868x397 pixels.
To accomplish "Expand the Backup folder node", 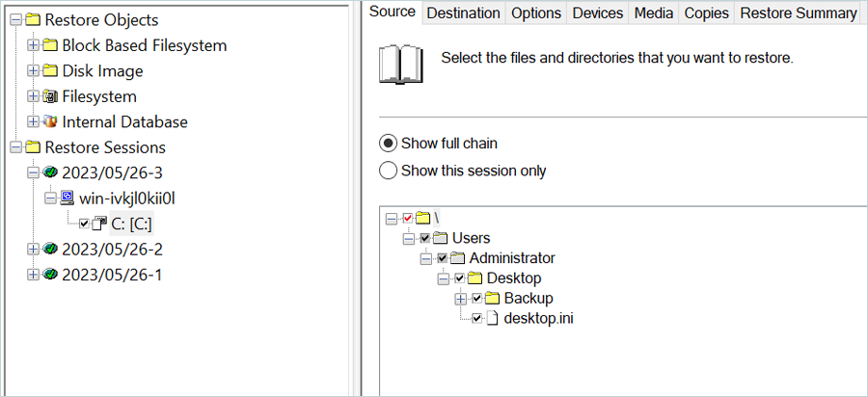I will [x=460, y=299].
